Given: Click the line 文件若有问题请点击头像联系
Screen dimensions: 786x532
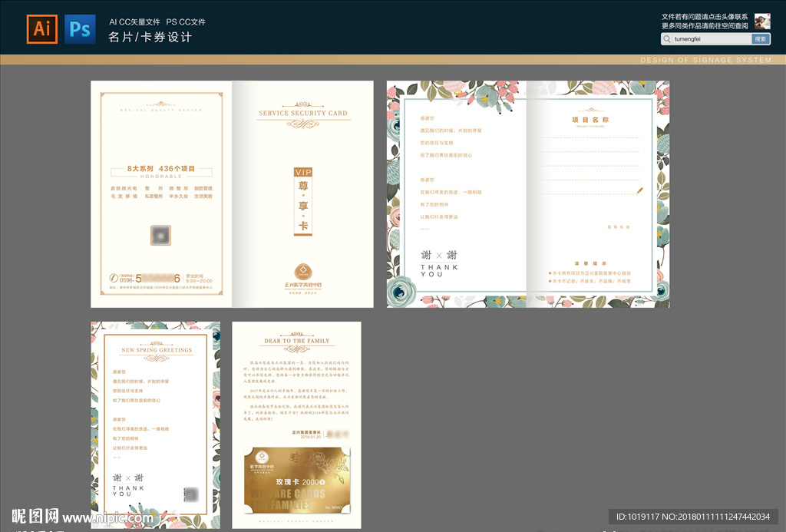Looking at the screenshot, I should point(705,17).
